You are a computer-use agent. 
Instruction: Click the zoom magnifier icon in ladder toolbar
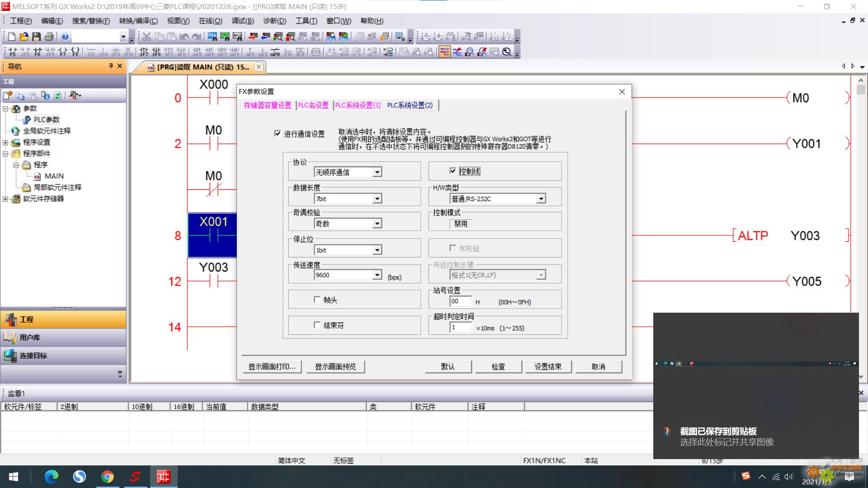pyautogui.click(x=507, y=52)
